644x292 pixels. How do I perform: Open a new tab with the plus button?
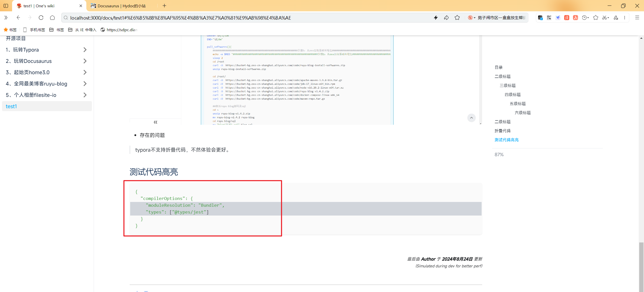pos(164,6)
